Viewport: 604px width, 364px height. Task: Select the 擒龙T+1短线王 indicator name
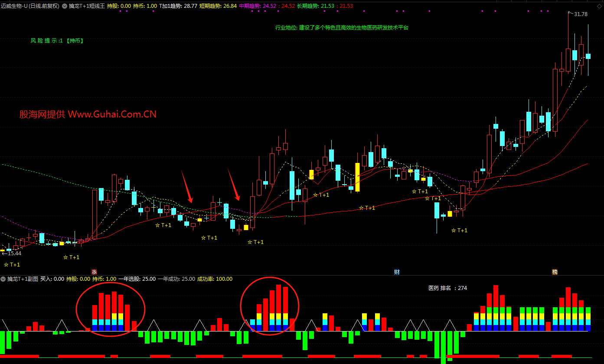point(87,6)
